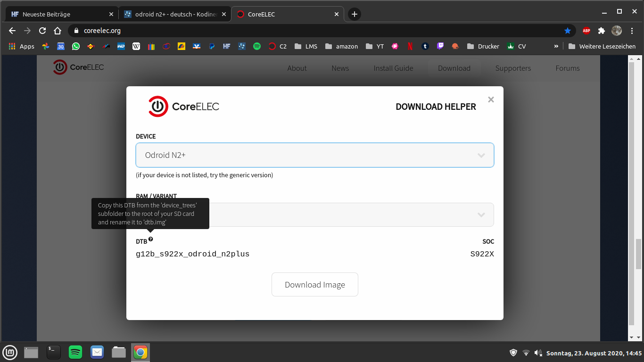The width and height of the screenshot is (644, 362).
Task: Open the Chrome three-dot menu
Action: coord(632,31)
